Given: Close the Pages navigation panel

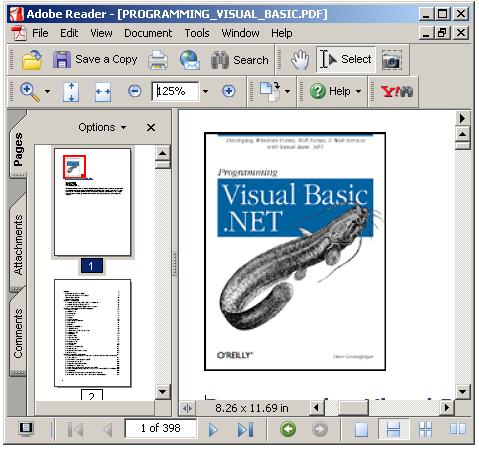Looking at the screenshot, I should click(x=151, y=127).
